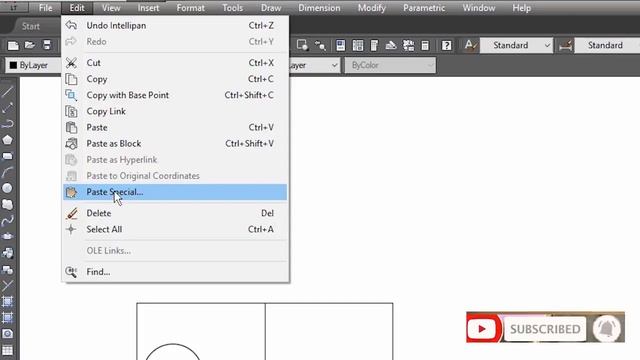Open the Standard text style dropdown

[516, 45]
